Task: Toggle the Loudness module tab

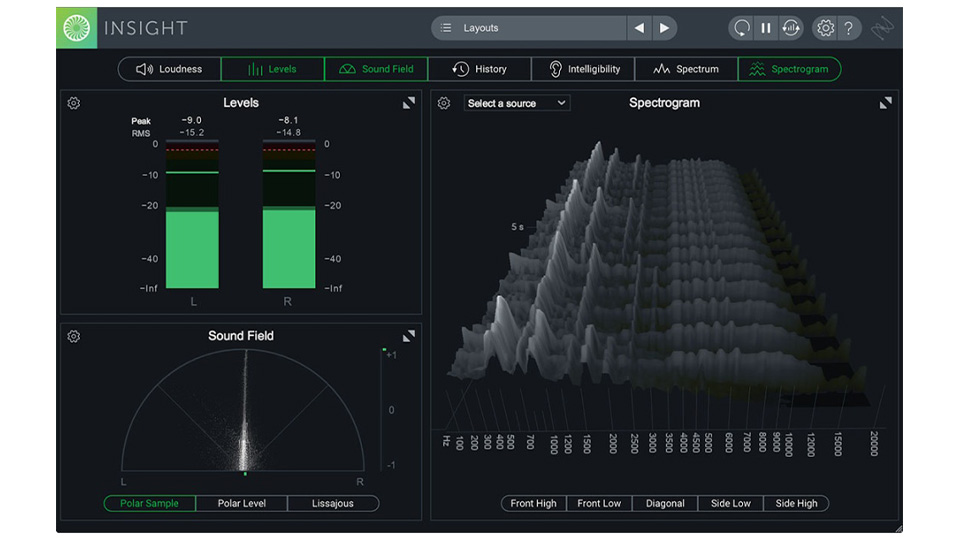Action: coord(169,69)
